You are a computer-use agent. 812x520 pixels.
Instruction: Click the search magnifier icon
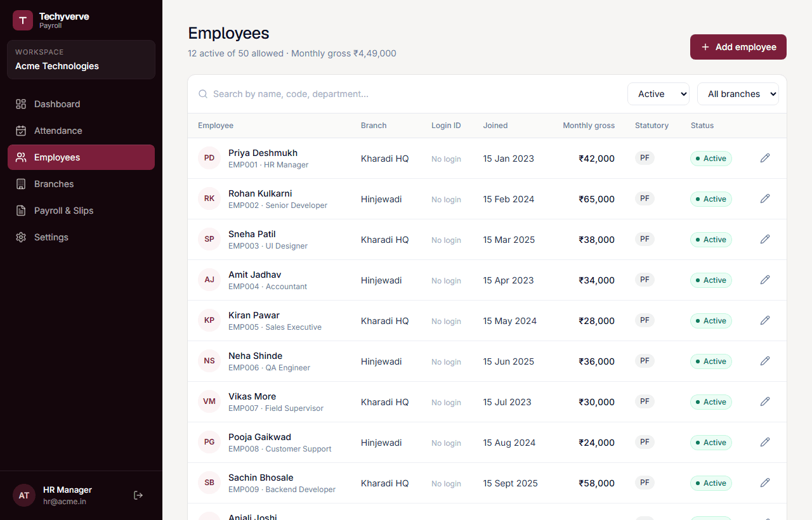203,94
